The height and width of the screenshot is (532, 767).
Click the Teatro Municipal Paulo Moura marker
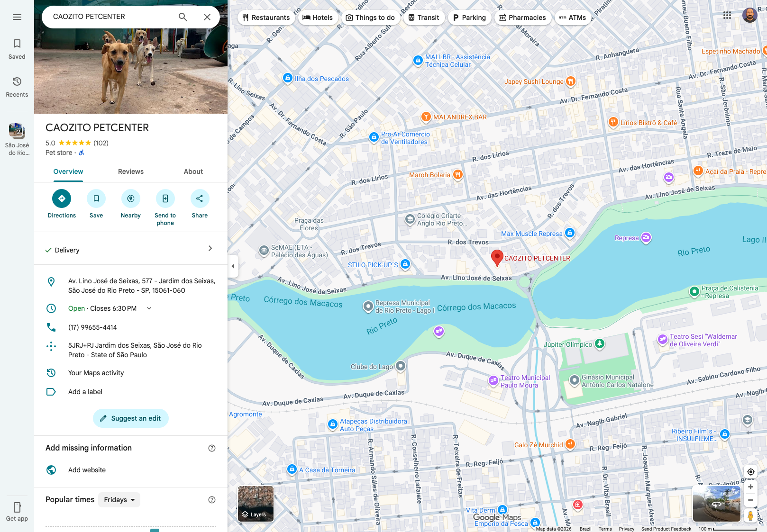click(493, 380)
